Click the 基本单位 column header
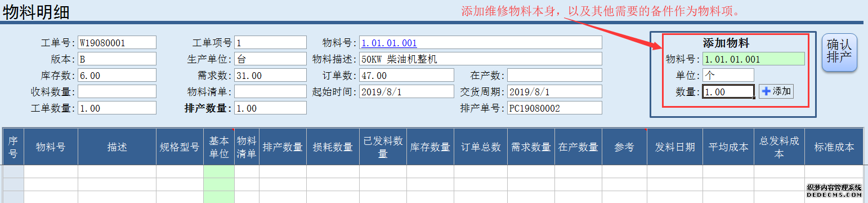This screenshot has height=203, width=868. [219, 147]
